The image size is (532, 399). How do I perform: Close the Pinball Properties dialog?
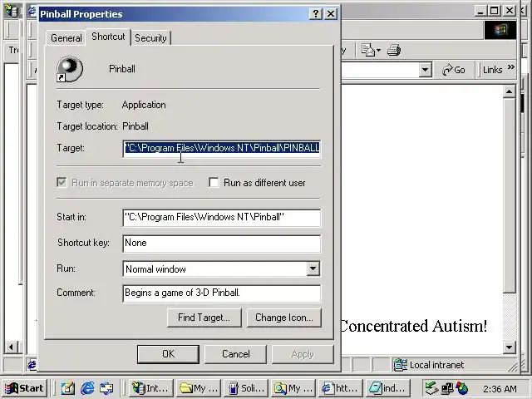(x=331, y=14)
